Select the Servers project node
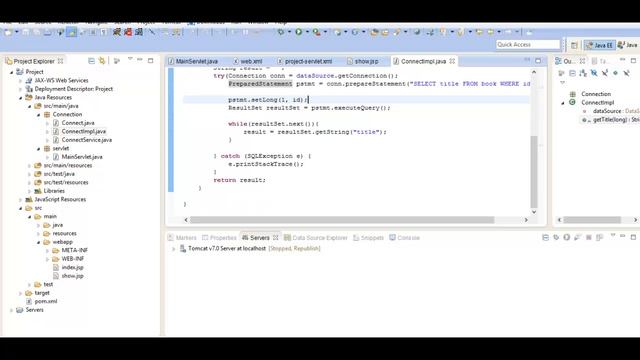 [x=30, y=310]
